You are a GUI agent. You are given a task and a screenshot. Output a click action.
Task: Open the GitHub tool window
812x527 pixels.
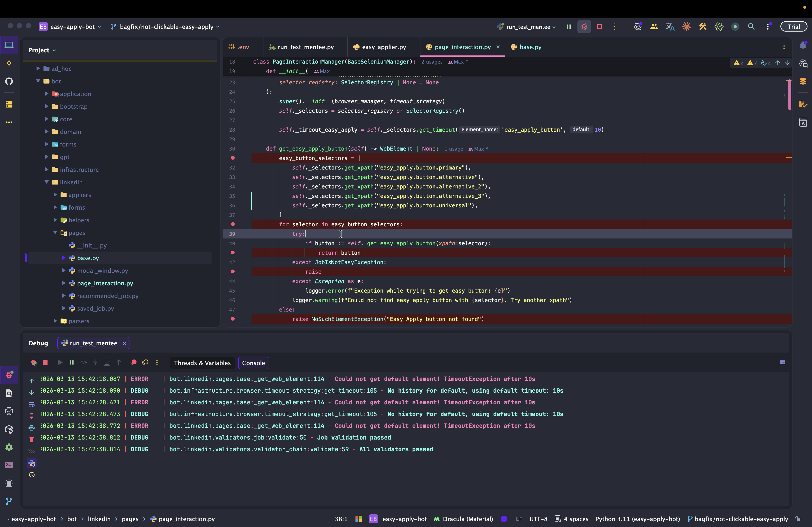(x=9, y=81)
